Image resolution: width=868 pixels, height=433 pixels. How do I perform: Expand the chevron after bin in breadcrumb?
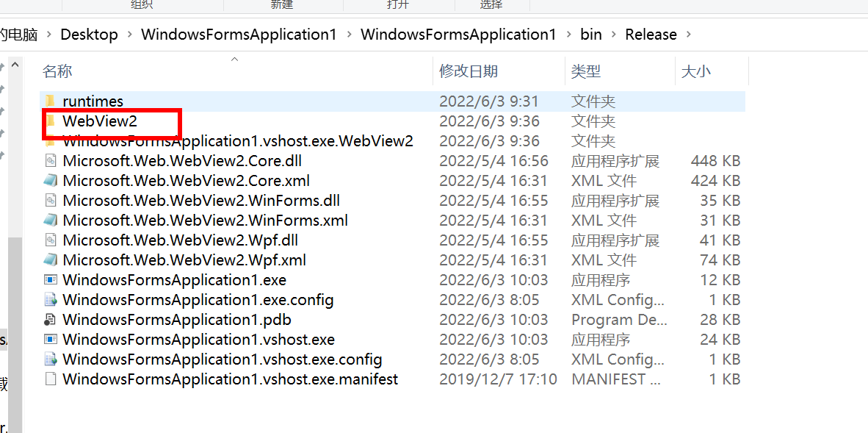point(613,35)
